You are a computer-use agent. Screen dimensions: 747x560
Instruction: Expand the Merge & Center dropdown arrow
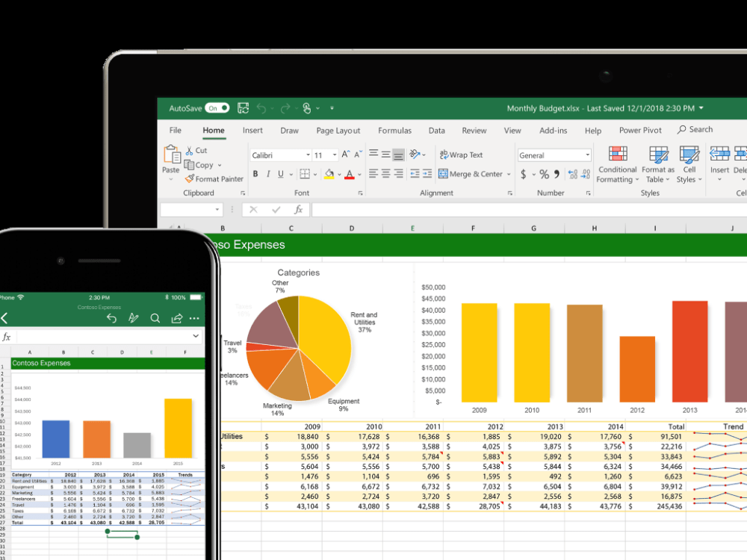click(x=509, y=174)
